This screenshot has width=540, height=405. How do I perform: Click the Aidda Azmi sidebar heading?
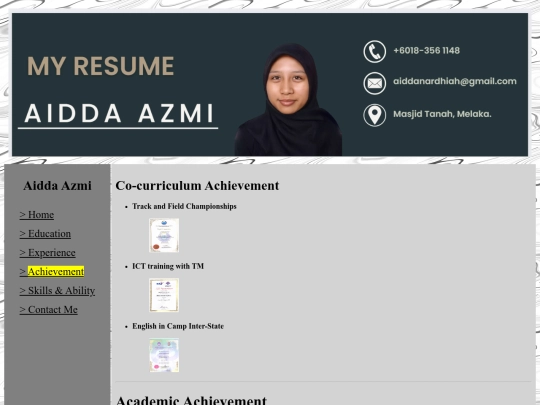coord(58,186)
